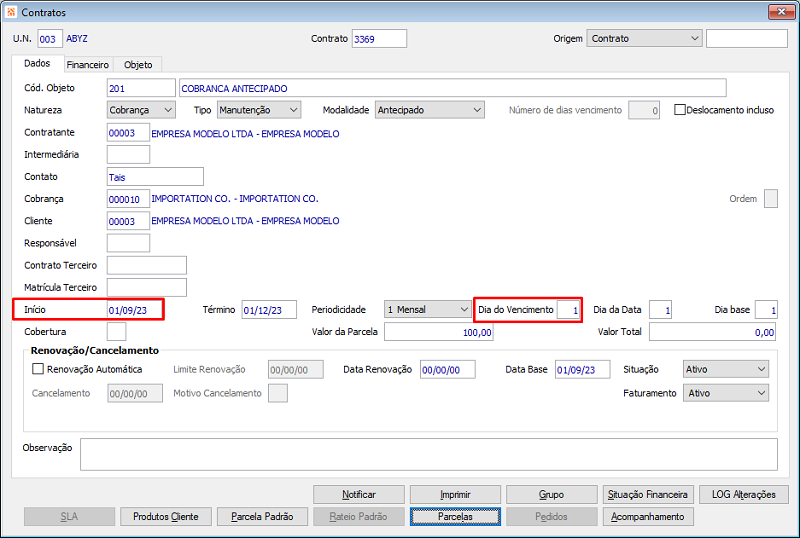The image size is (800, 538).
Task: Open Parcela Padrão
Action: coord(262,517)
